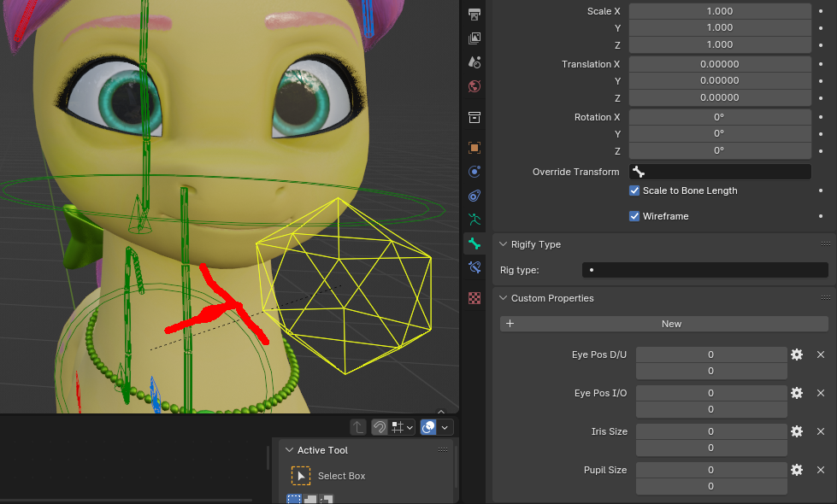Viewport: 837px width, 504px height.
Task: Toggle the snap magnet in editor header
Action: (x=379, y=427)
